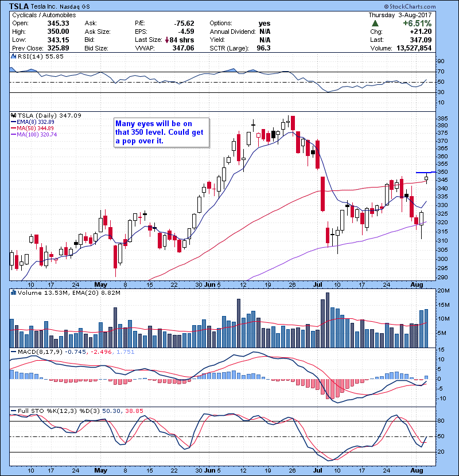Click the MACD(8,17,9) indicator label
The height and width of the screenshot is (476, 459).
(40, 352)
